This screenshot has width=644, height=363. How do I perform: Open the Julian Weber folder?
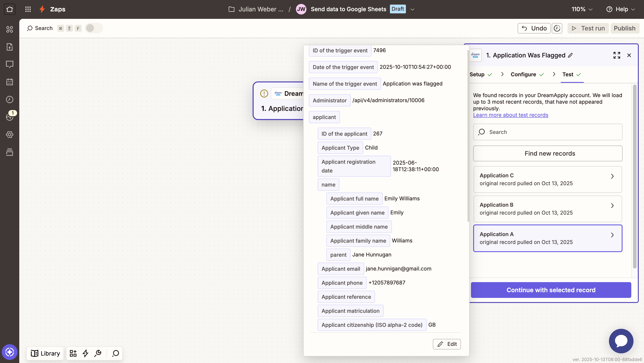[x=256, y=9]
